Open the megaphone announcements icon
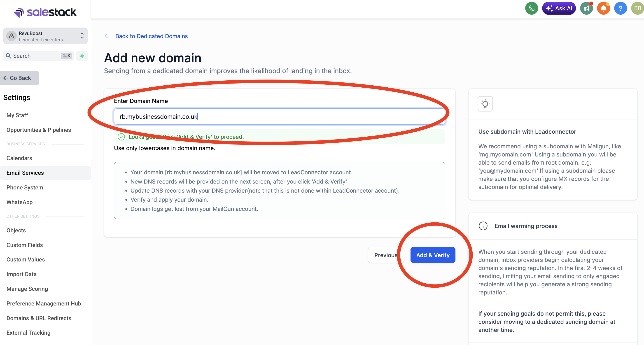 coord(586,8)
